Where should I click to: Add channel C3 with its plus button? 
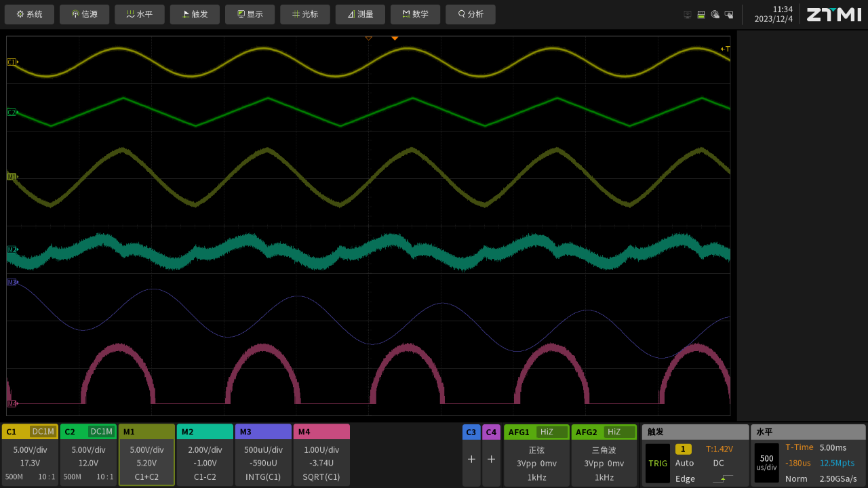tap(471, 459)
